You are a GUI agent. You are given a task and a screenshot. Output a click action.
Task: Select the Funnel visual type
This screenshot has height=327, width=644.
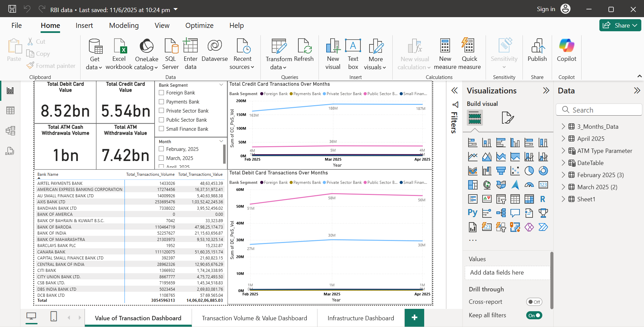[x=501, y=171]
